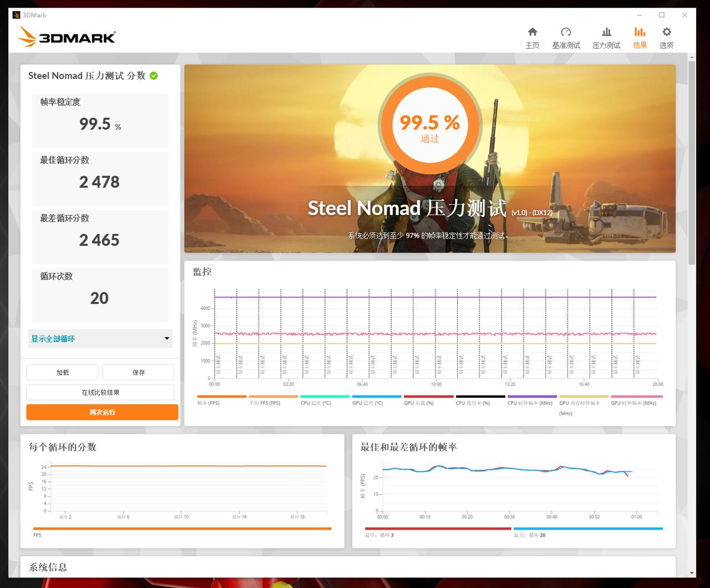The image size is (710, 588).
Task: Click the 最差循环分数 value 2 465
Action: (99, 240)
